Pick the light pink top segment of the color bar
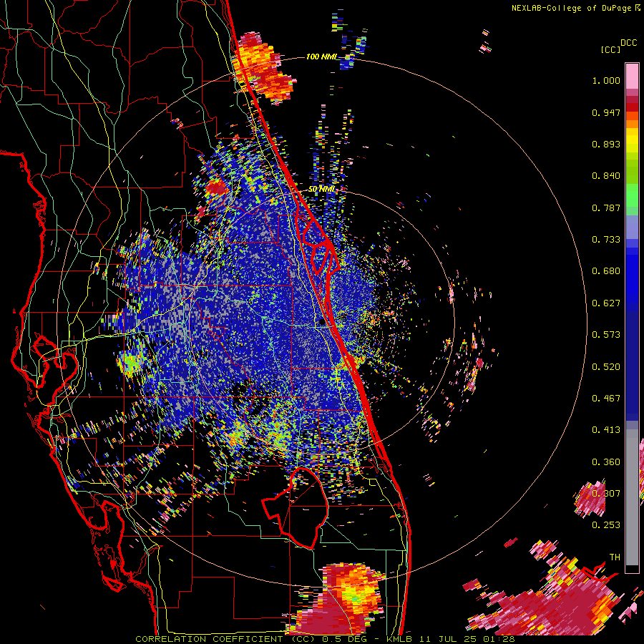Viewport: 644px width, 644px height. (x=632, y=77)
